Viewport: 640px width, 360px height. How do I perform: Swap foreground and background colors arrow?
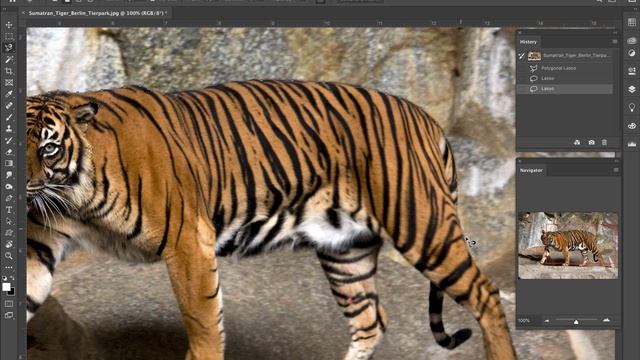(x=12, y=278)
